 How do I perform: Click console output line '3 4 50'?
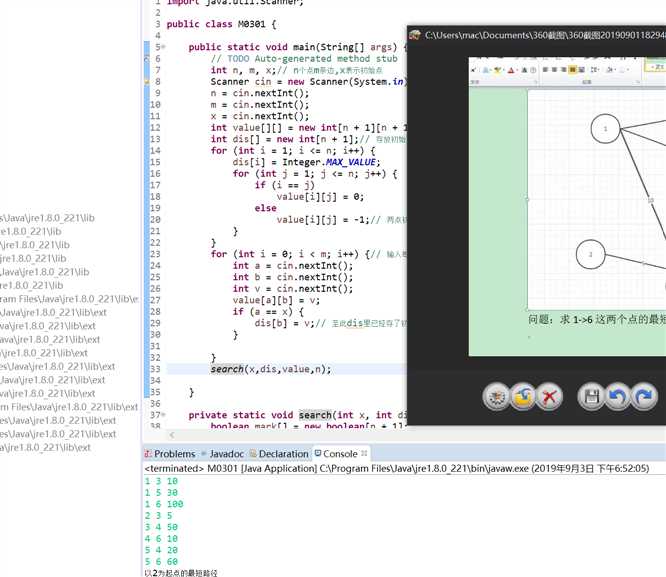coord(161,527)
